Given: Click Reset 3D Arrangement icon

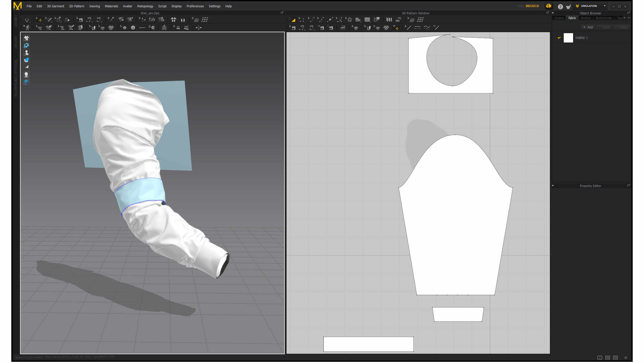Looking at the screenshot, I should (x=183, y=20).
